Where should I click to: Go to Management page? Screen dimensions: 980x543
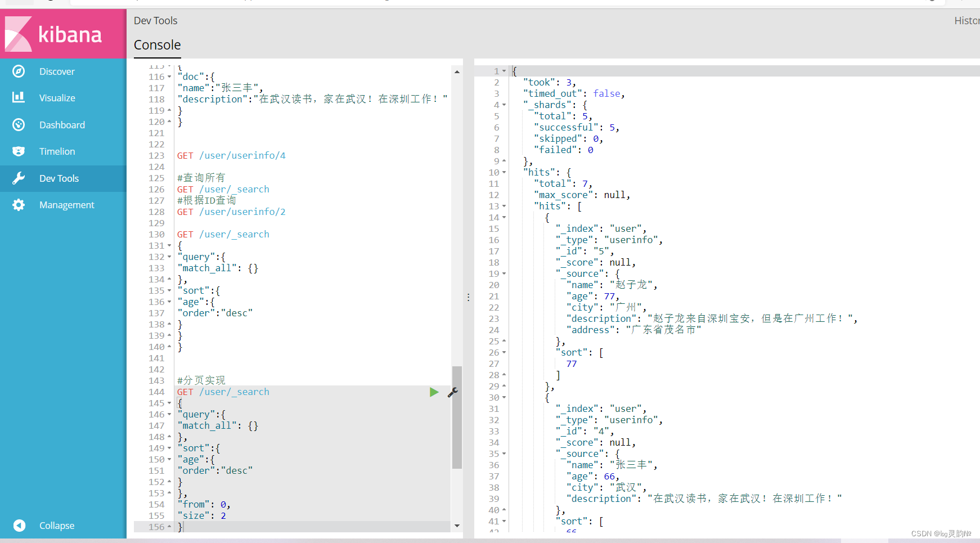pyautogui.click(x=67, y=205)
